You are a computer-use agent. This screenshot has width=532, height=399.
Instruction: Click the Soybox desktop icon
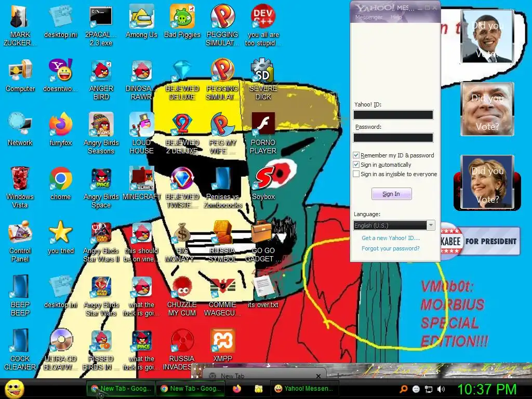point(263,183)
